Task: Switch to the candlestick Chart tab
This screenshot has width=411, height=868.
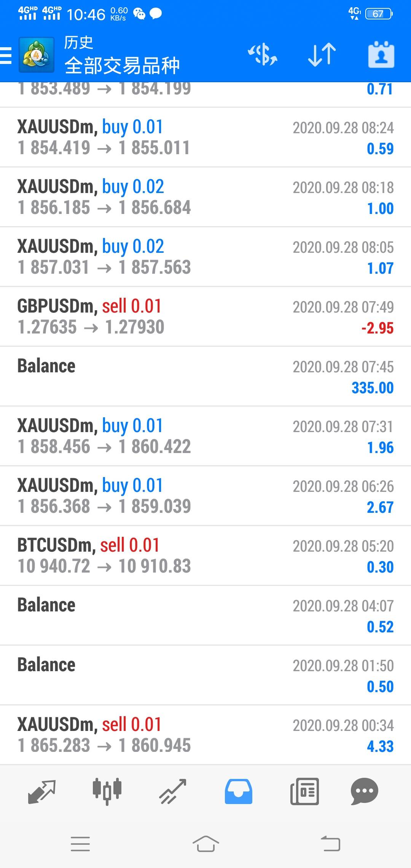Action: (107, 792)
